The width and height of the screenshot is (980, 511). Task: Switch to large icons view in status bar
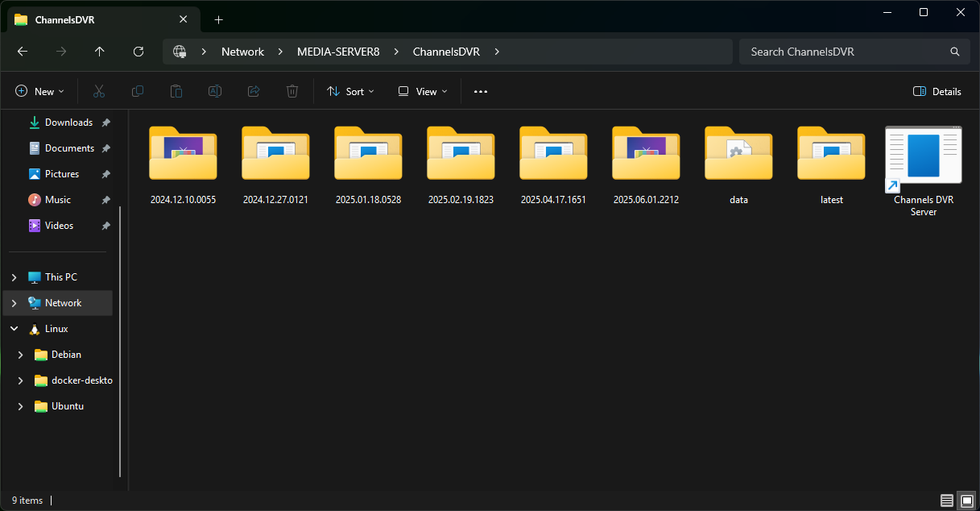pyautogui.click(x=966, y=501)
